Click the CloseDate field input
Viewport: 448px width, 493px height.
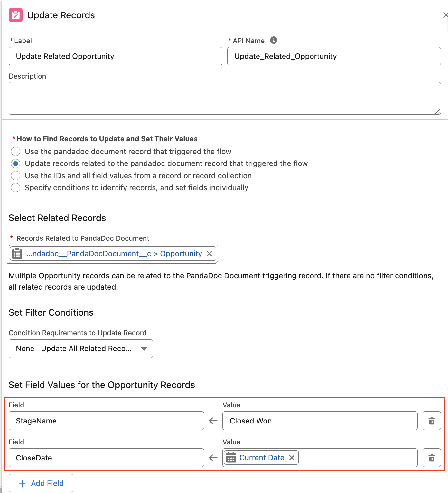[106, 458]
